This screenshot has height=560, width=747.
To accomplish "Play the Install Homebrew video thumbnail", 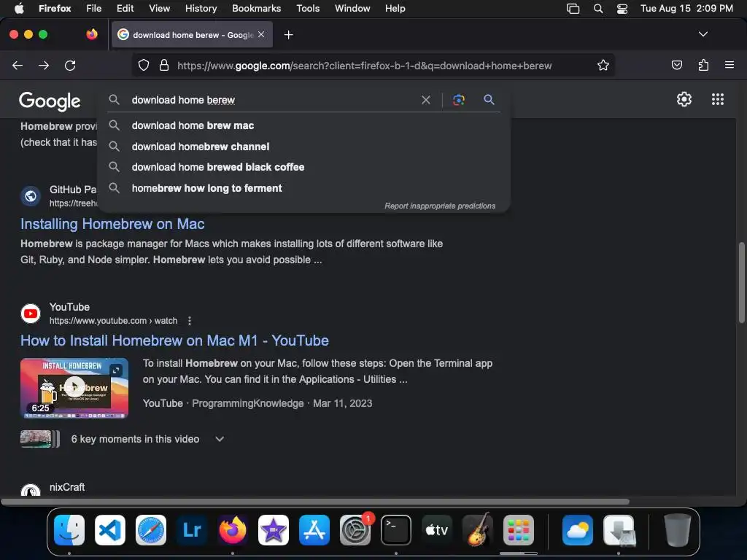I will [74, 388].
